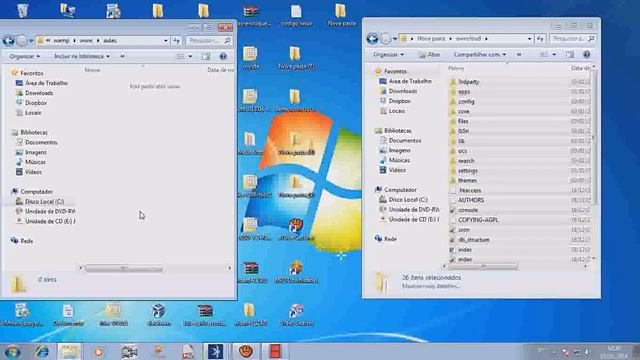Select the 'l10n' folder row
640x360 pixels.
point(519,131)
